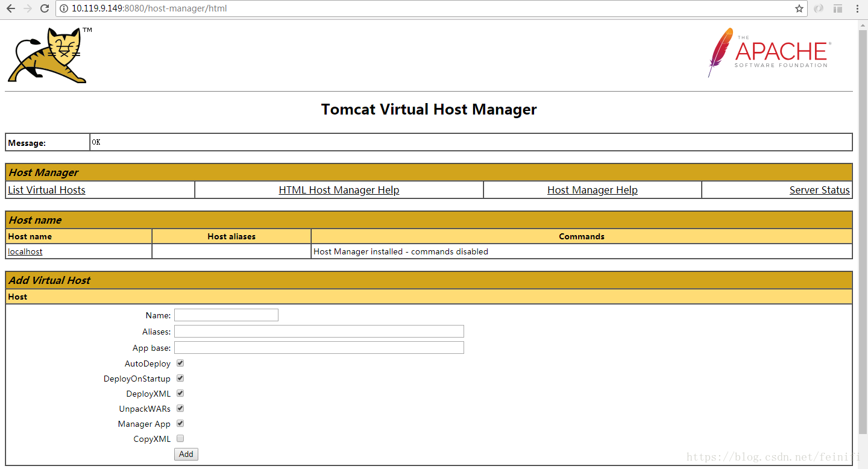Viewport: 868px width, 469px height.
Task: Click the site info icon in the address bar
Action: click(x=64, y=8)
